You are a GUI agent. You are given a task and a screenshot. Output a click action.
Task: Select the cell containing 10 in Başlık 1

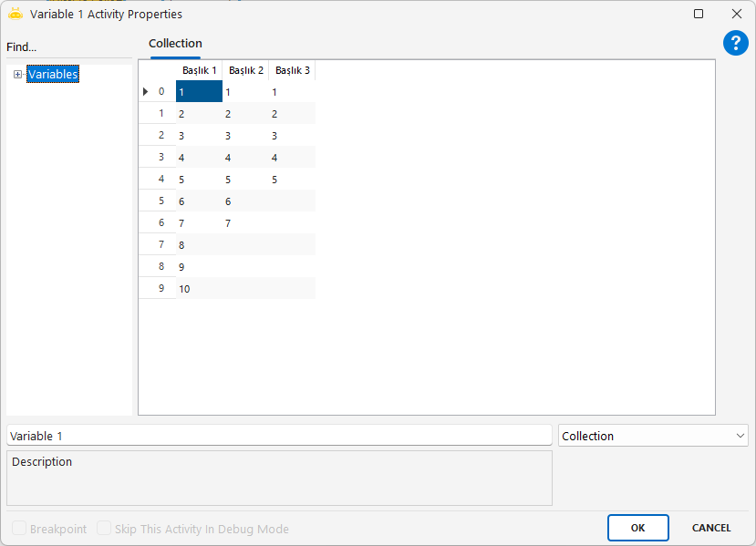pos(199,289)
